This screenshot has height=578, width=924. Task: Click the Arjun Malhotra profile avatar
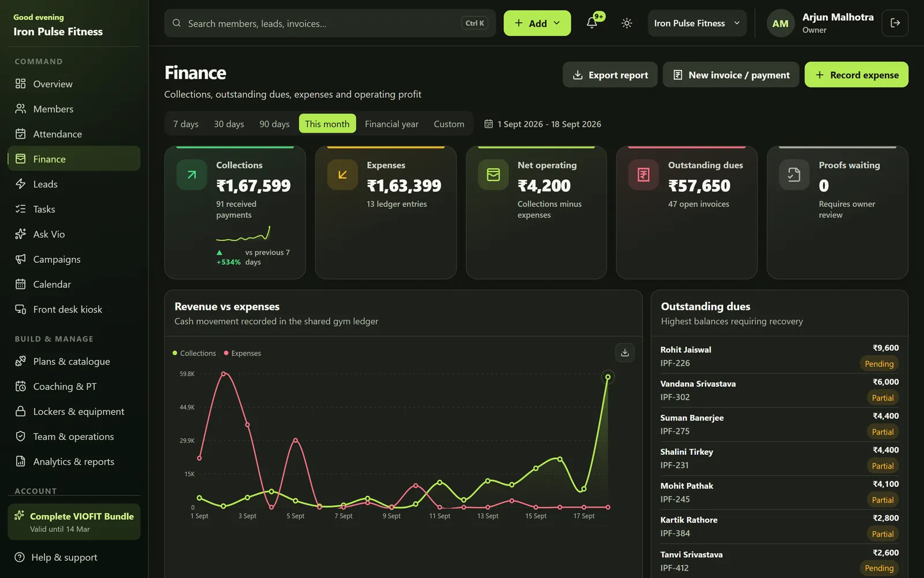point(780,24)
